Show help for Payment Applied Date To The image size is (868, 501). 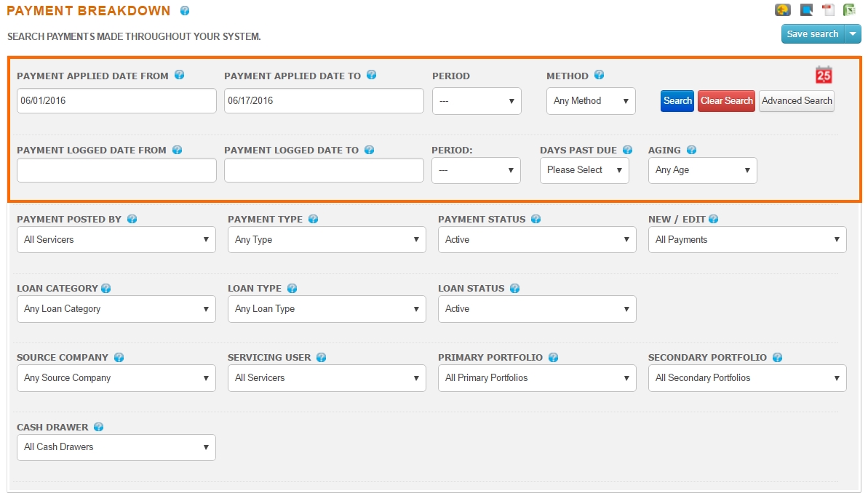(372, 75)
